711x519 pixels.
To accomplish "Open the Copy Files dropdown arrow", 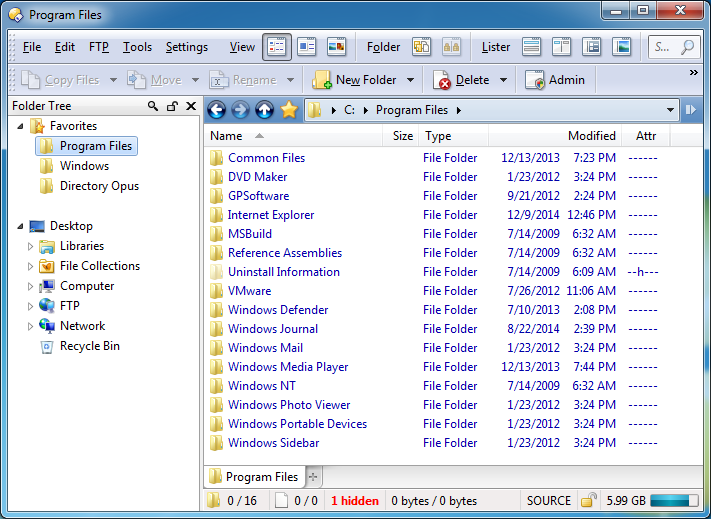I will click(x=113, y=80).
